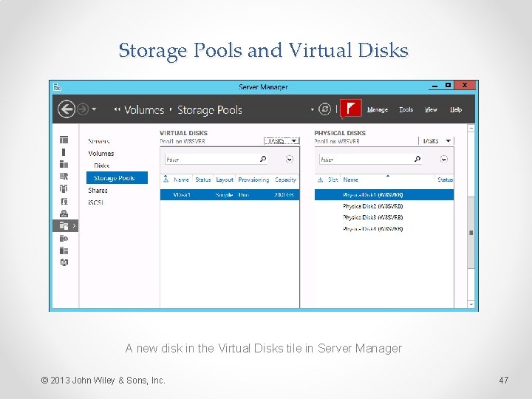Sort Physical Disks by the Status column
This screenshot has width=532, height=399.
pyautogui.click(x=445, y=180)
